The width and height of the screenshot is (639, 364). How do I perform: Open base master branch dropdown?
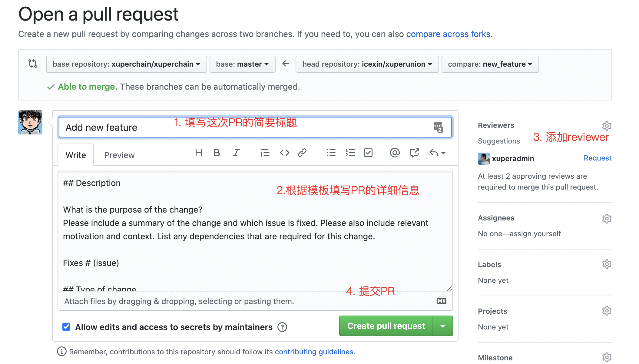click(x=242, y=64)
